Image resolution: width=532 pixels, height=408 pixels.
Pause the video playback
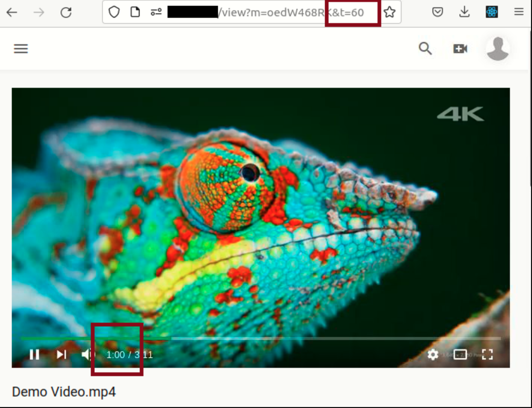(x=34, y=355)
